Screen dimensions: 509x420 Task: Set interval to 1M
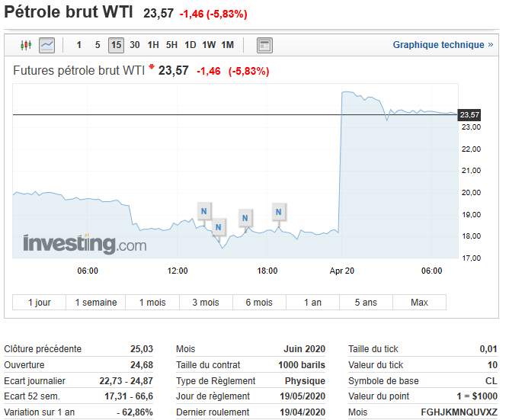[x=227, y=45]
